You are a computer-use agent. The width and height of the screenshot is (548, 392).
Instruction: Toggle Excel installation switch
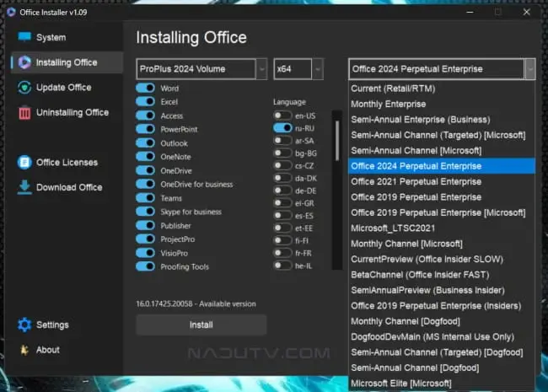click(145, 102)
